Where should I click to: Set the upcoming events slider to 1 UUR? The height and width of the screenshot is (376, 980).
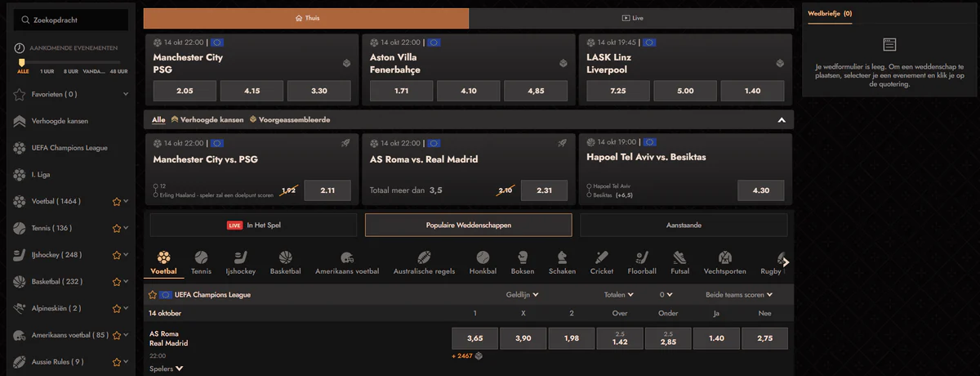coord(49,72)
